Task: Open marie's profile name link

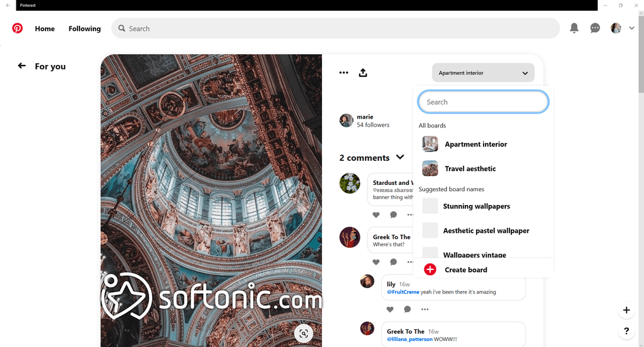Action: click(365, 117)
